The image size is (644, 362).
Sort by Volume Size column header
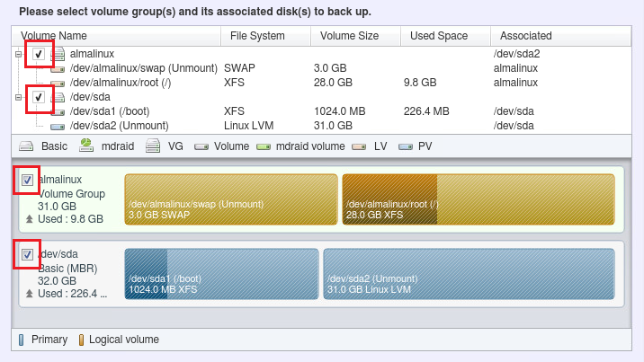(x=355, y=36)
